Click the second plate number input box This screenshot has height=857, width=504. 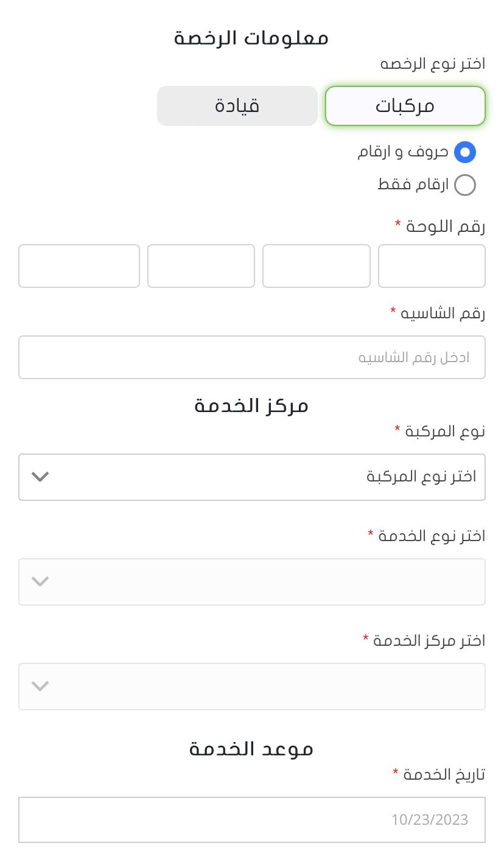click(316, 266)
